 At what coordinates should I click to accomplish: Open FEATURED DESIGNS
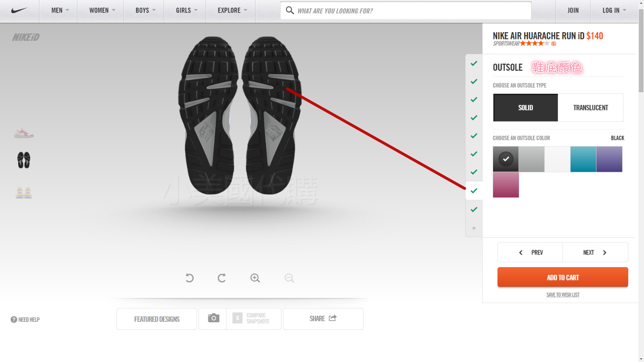point(157,319)
